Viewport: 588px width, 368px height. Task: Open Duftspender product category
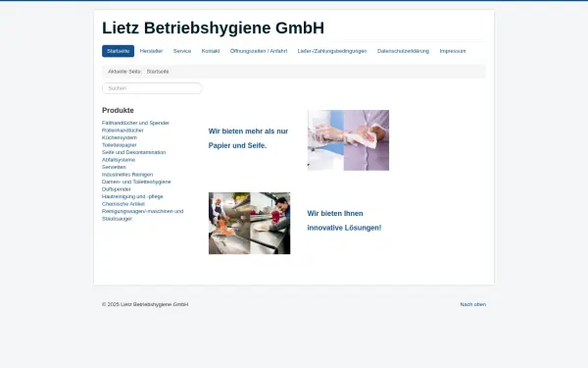(x=117, y=189)
